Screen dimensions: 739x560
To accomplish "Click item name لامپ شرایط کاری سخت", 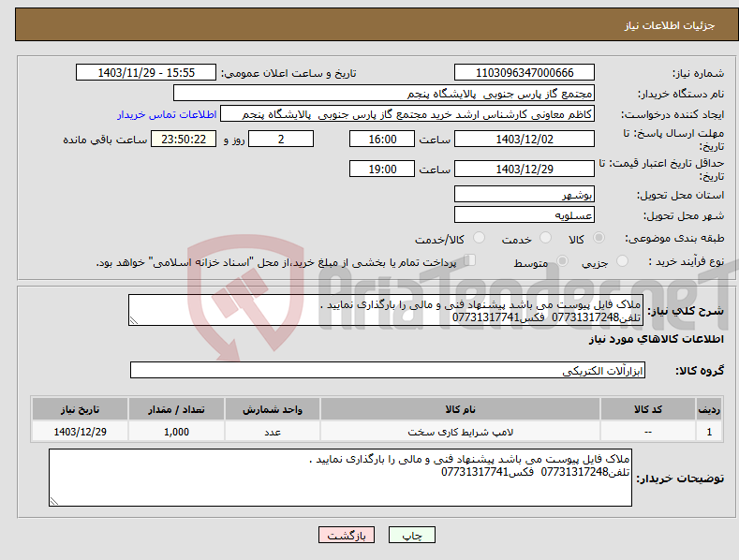I will [x=460, y=432].
